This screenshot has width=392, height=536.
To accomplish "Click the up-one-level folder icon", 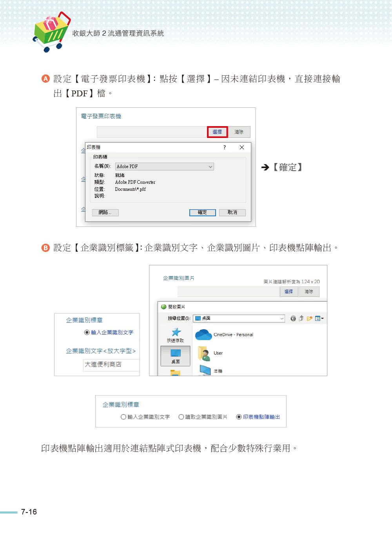I will [301, 319].
